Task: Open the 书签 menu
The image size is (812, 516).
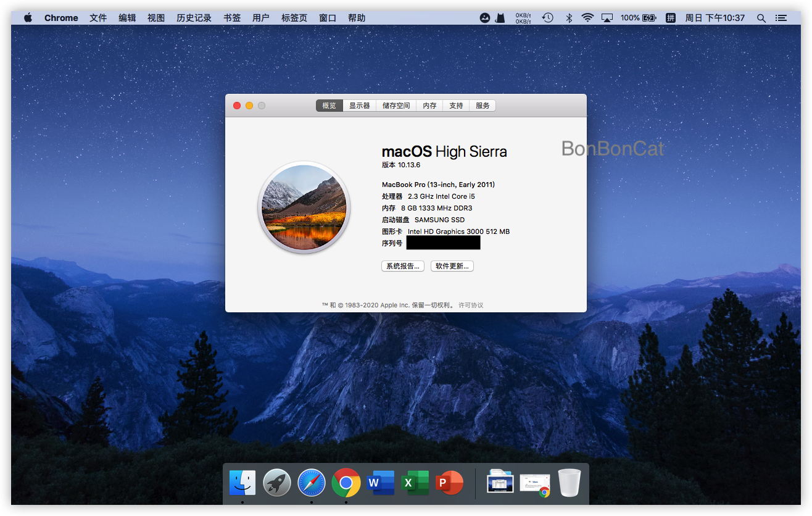Action: (x=232, y=18)
